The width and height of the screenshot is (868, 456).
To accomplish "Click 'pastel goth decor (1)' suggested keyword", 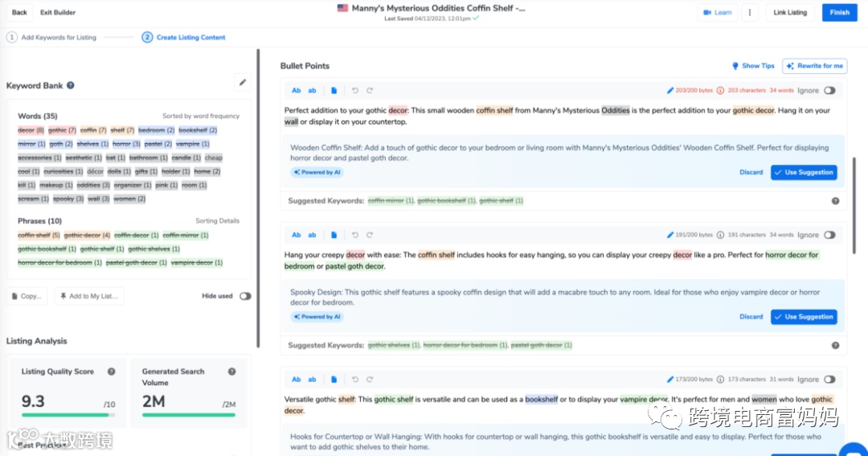I will (x=542, y=345).
